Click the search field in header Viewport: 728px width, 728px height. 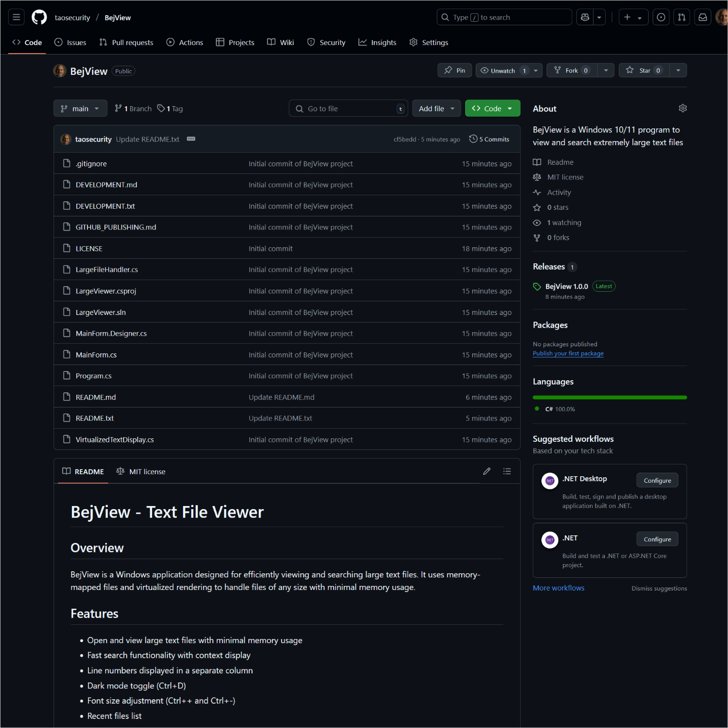pos(504,17)
